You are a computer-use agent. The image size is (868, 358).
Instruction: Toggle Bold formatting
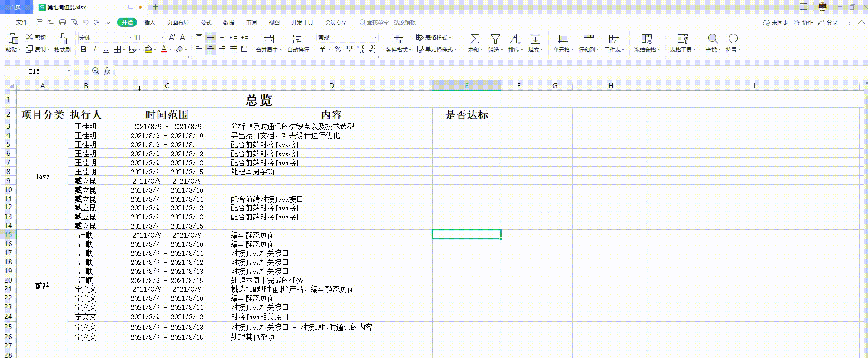[84, 50]
